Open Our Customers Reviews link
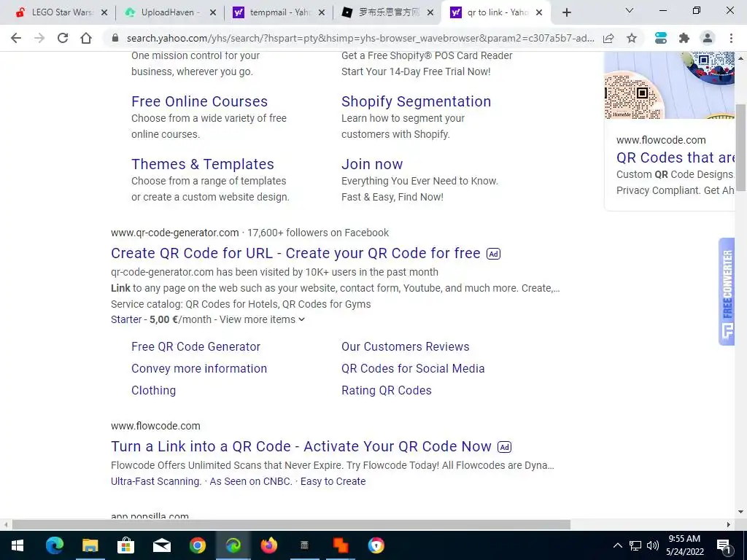Viewport: 747px width, 560px height. 406,346
